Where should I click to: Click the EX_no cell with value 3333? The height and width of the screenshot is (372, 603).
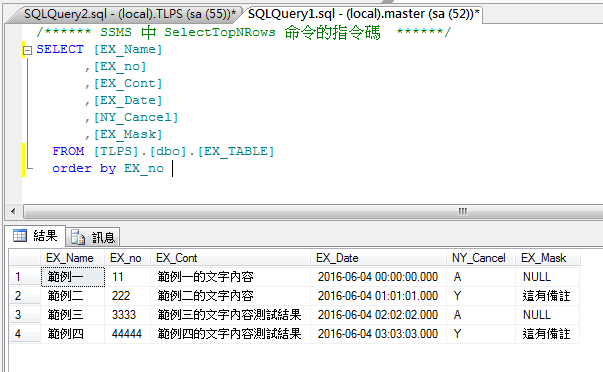[127, 315]
